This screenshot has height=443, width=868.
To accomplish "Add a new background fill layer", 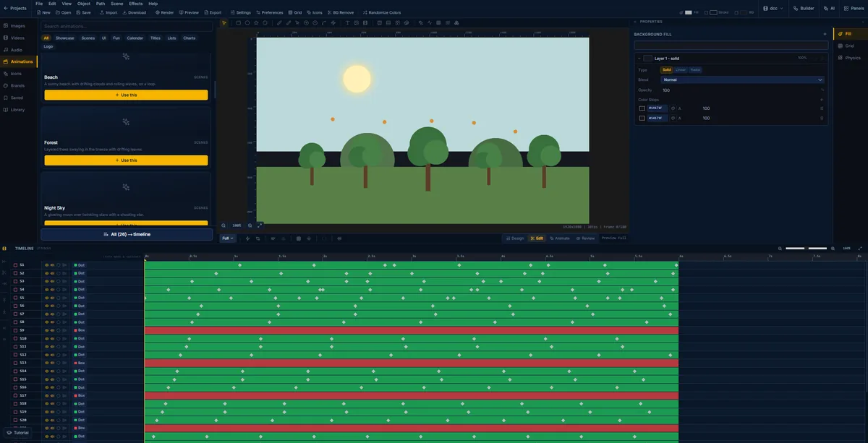I will click(825, 34).
